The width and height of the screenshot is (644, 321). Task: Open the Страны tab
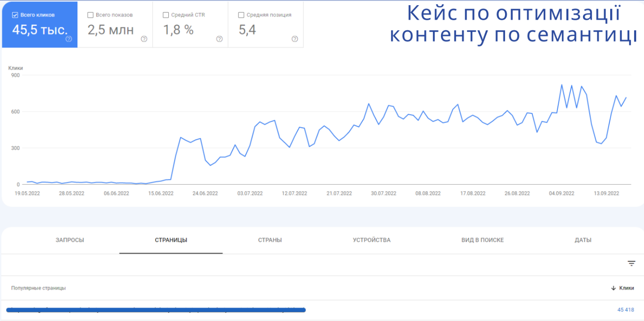point(270,240)
